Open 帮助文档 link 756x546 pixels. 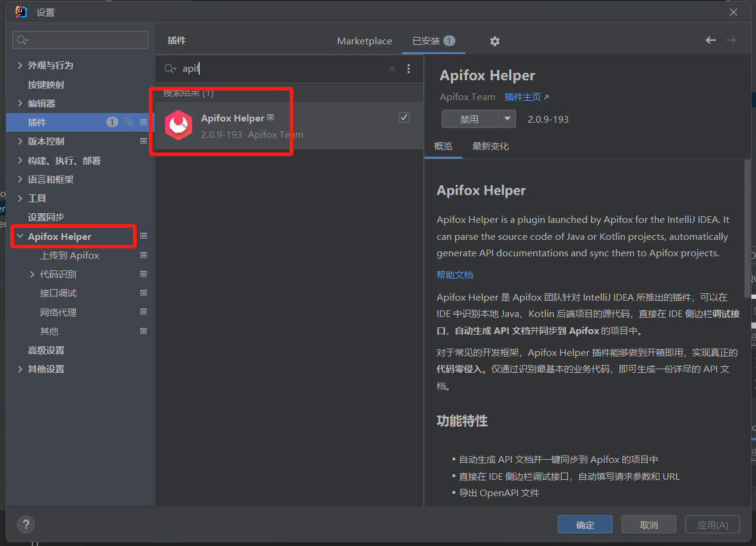pyautogui.click(x=455, y=275)
